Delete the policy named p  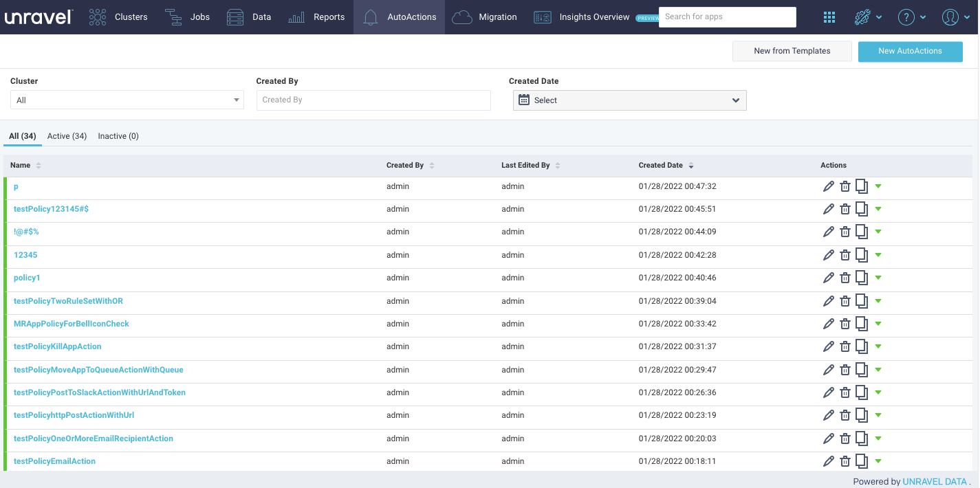tap(845, 186)
